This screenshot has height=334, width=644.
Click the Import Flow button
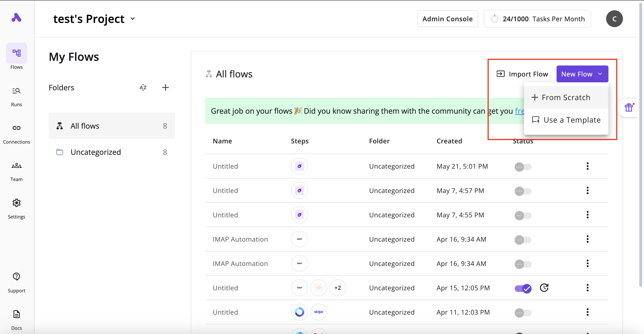(522, 74)
